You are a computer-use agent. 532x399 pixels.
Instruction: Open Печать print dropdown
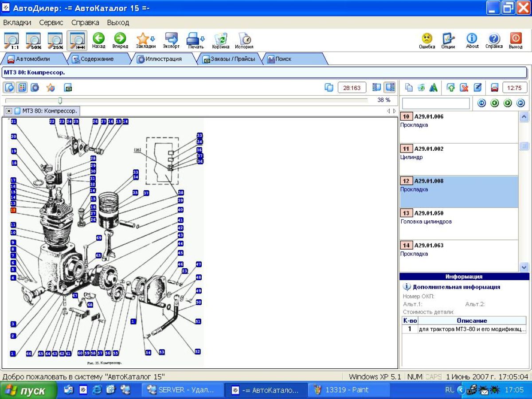(195, 40)
